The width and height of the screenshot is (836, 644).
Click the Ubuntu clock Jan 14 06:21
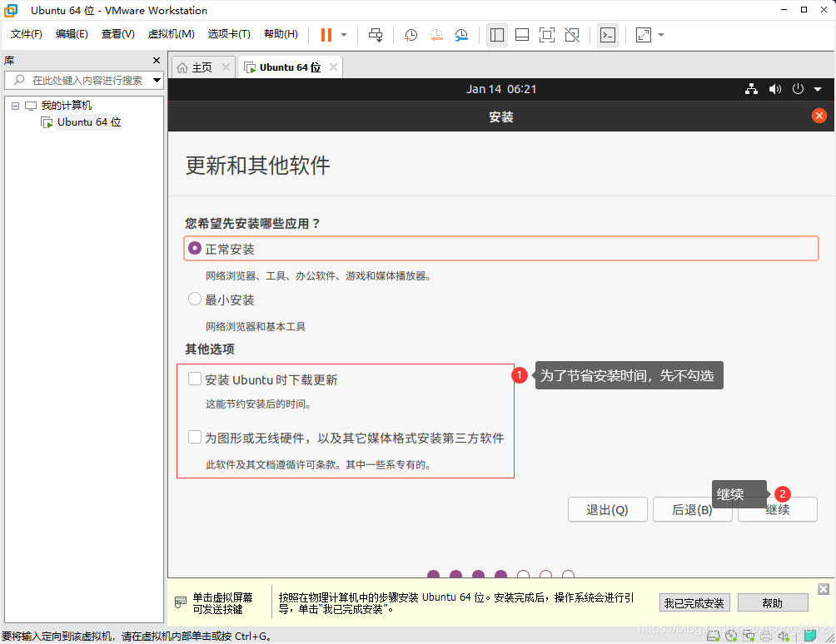click(x=501, y=89)
